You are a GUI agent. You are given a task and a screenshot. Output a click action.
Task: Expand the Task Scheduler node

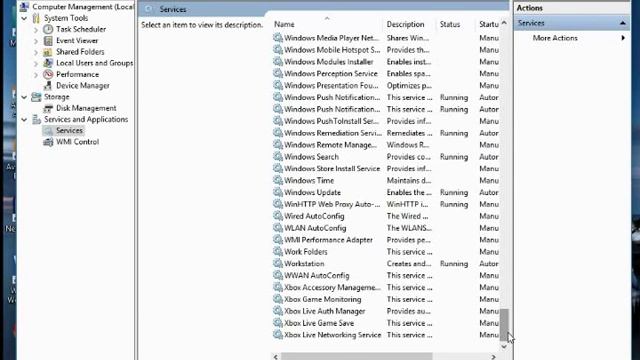36,30
